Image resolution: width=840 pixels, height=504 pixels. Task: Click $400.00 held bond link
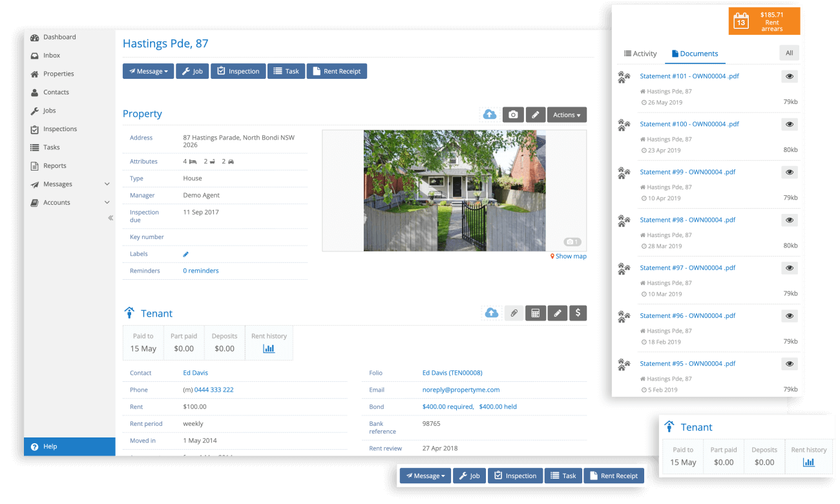pyautogui.click(x=498, y=407)
